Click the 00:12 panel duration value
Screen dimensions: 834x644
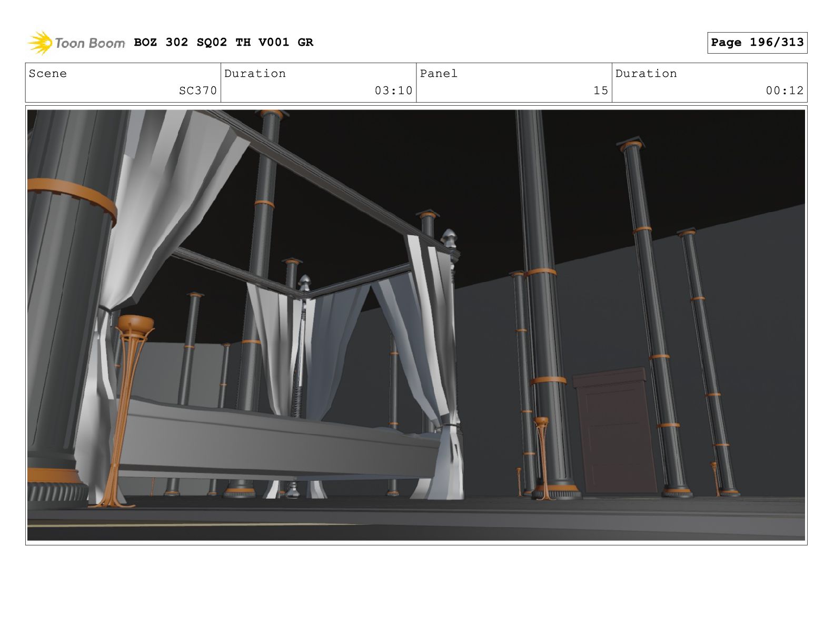tap(785, 90)
